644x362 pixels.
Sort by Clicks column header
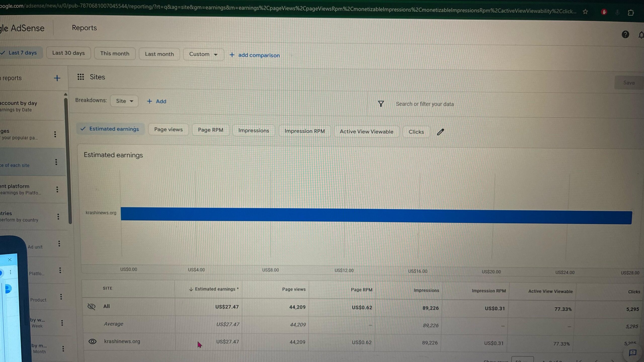coord(634,292)
